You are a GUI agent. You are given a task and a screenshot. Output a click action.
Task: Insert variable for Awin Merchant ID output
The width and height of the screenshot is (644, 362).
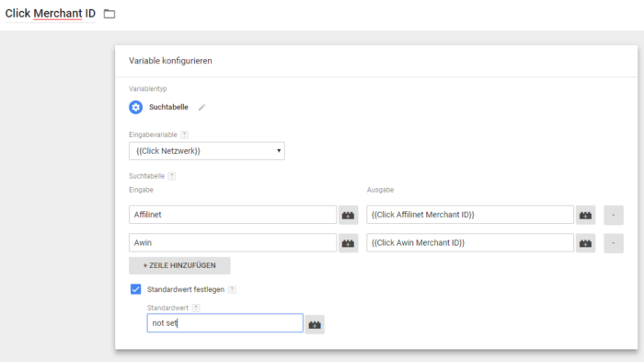click(585, 243)
